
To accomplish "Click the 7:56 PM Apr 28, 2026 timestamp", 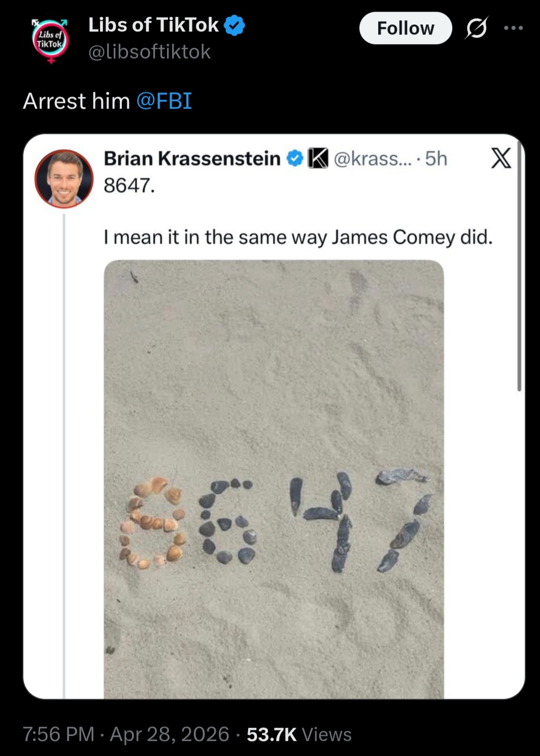I will point(126,734).
